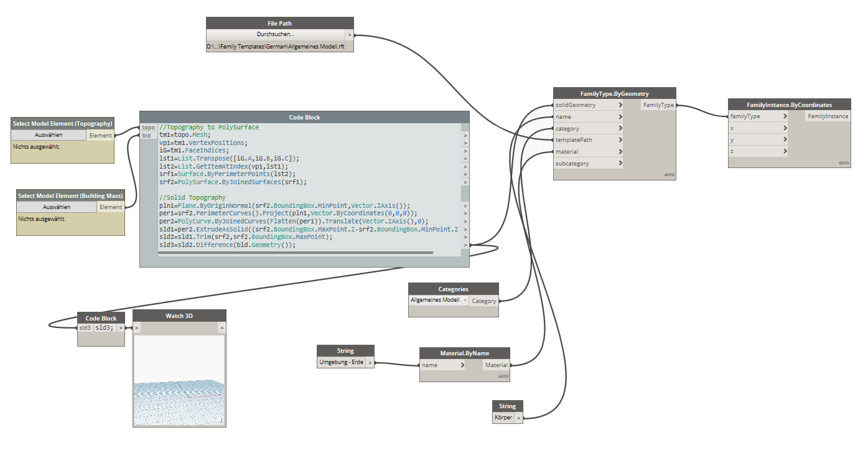
Task: Click the subcategory input port arrow
Action: click(x=620, y=164)
